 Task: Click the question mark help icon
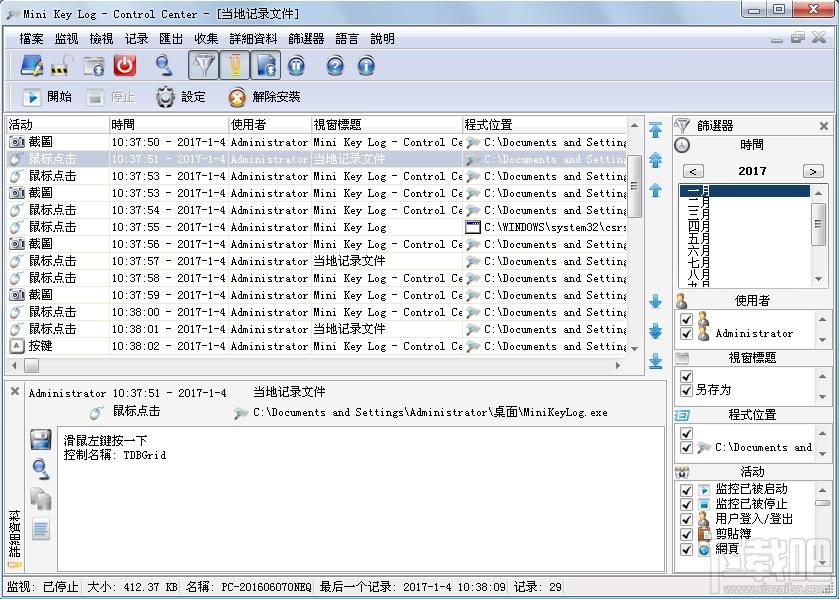click(x=335, y=66)
